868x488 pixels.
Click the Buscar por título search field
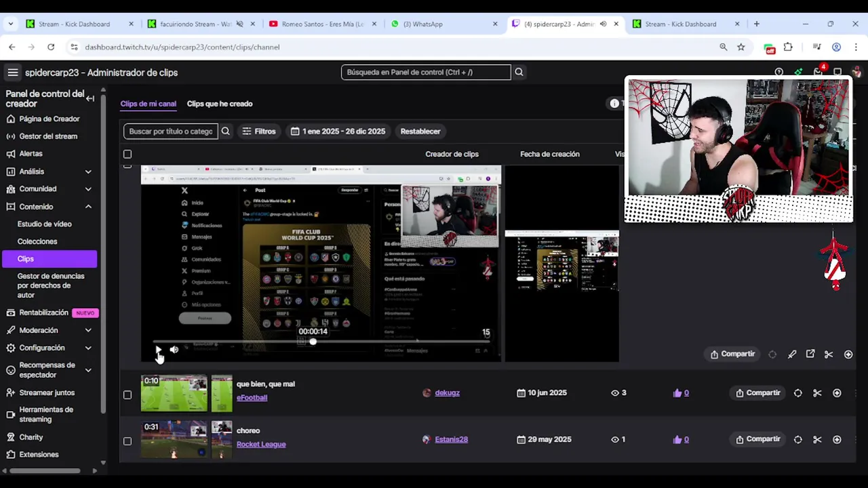pyautogui.click(x=171, y=131)
